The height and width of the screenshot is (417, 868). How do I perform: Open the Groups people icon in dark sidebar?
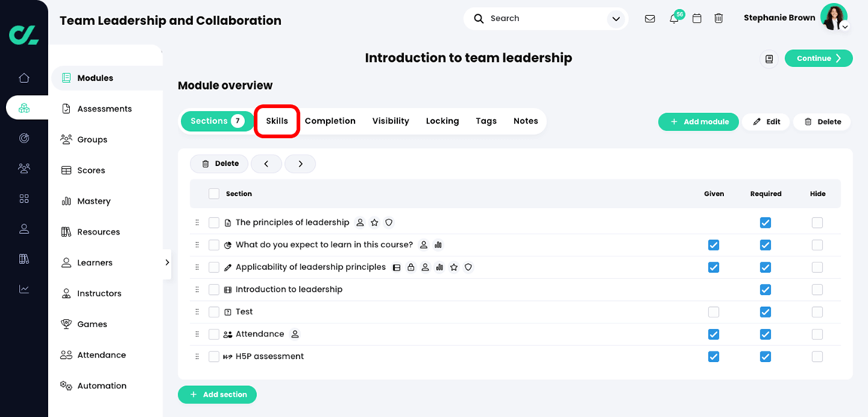[24, 168]
